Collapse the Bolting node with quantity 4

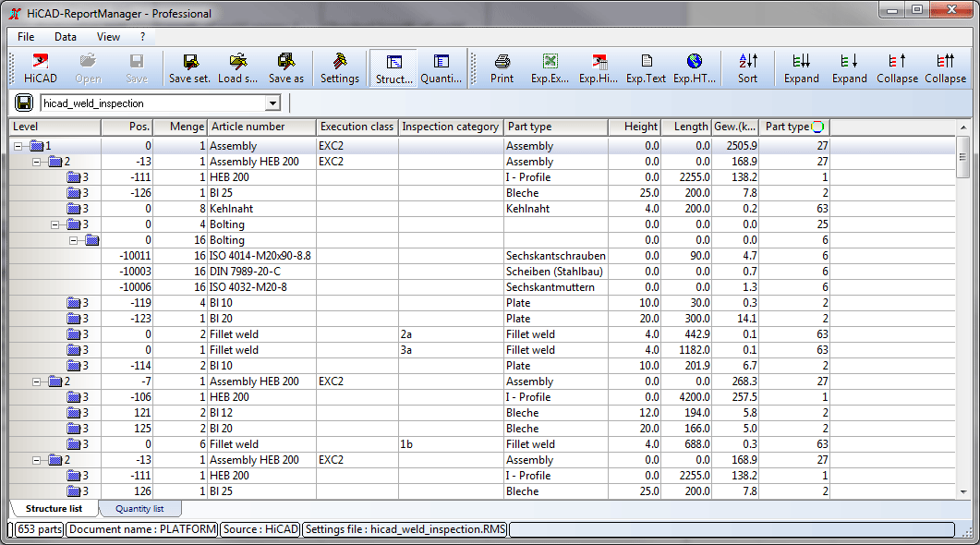56,224
